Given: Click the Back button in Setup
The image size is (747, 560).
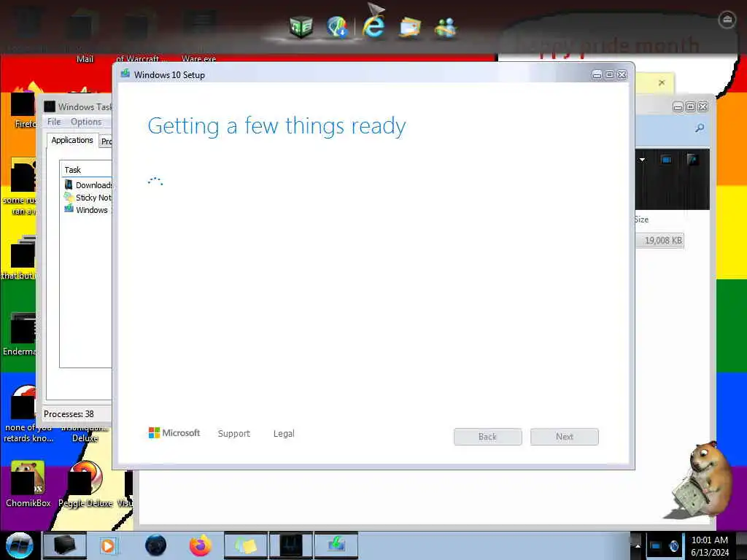Looking at the screenshot, I should pyautogui.click(x=487, y=437).
